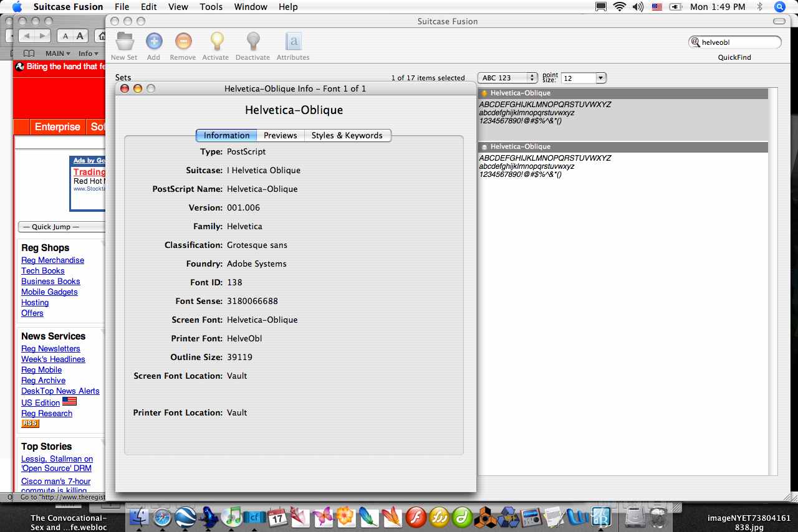
Task: Click the Remove toolbar icon
Action: pyautogui.click(x=183, y=41)
